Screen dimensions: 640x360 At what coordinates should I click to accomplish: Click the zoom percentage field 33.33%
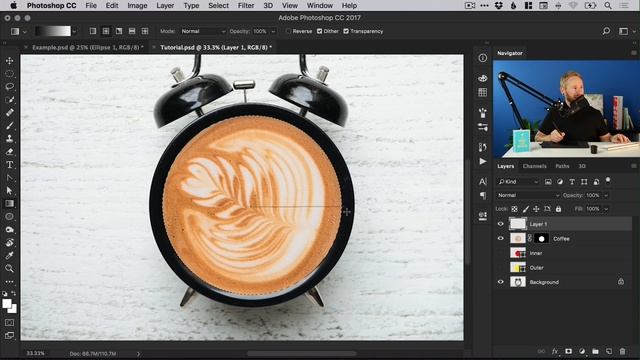point(36,353)
